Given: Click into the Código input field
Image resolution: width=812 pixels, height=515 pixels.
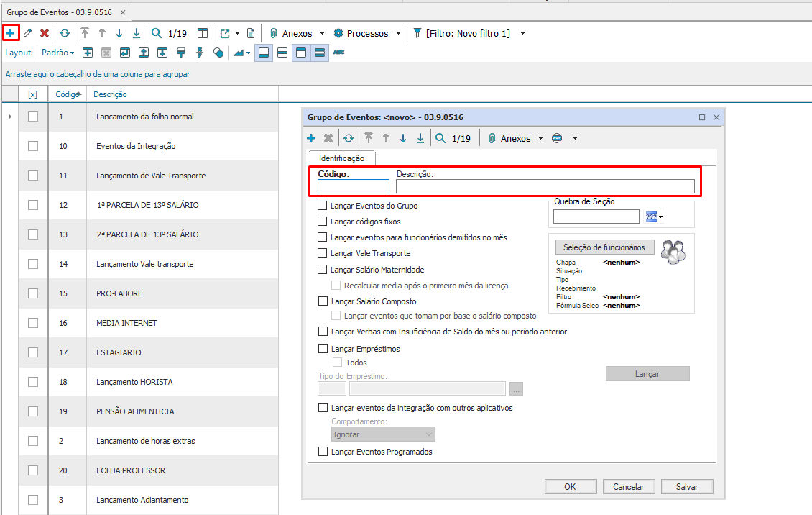Looking at the screenshot, I should point(353,186).
